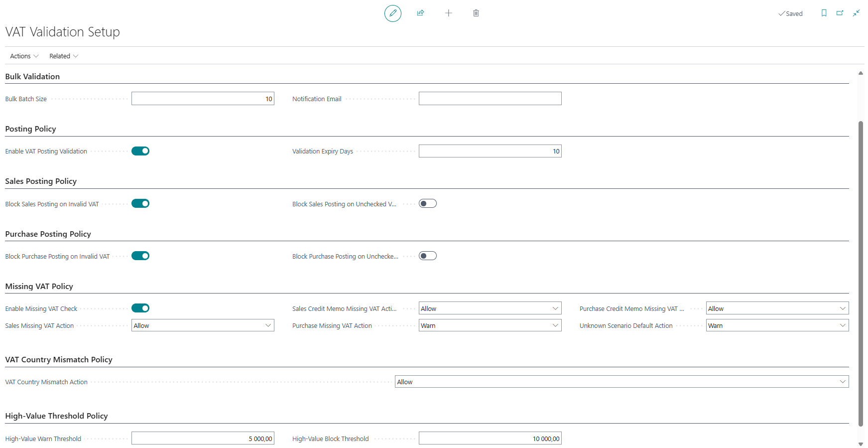Enable Block Purchase Posting on Unchecked switch
This screenshot has height=448, width=868.
click(x=428, y=256)
